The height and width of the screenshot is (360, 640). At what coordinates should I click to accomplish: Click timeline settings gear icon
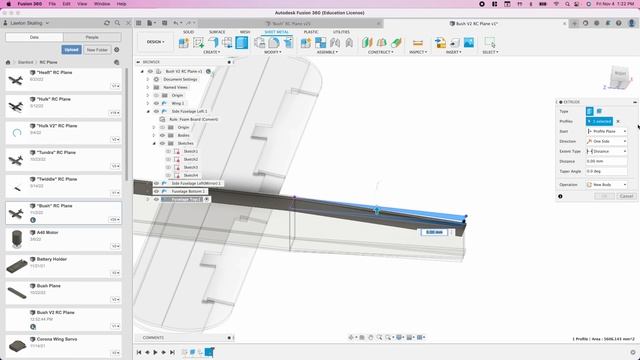(633, 352)
